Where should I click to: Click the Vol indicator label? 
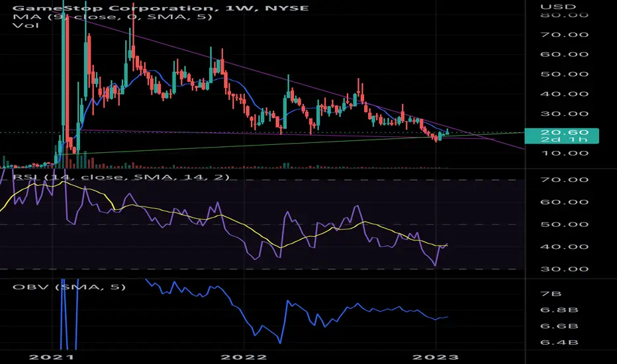pyautogui.click(x=26, y=25)
